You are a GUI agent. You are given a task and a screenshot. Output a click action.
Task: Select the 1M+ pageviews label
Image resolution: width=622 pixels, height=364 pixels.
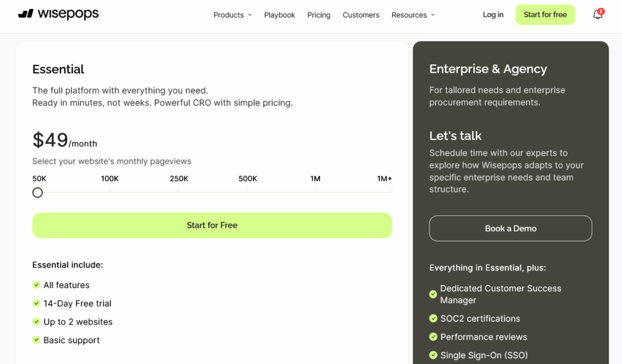[384, 178]
